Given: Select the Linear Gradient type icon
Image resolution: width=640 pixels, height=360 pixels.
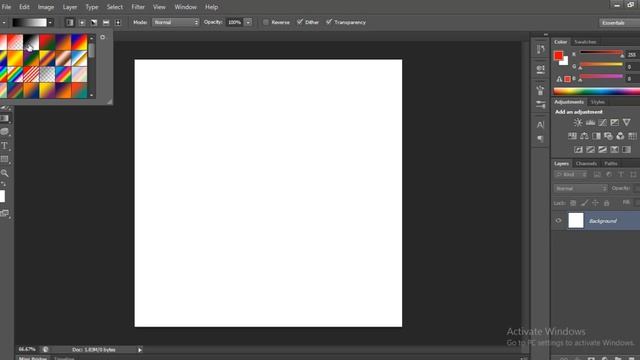Looking at the screenshot, I should tap(70, 22).
